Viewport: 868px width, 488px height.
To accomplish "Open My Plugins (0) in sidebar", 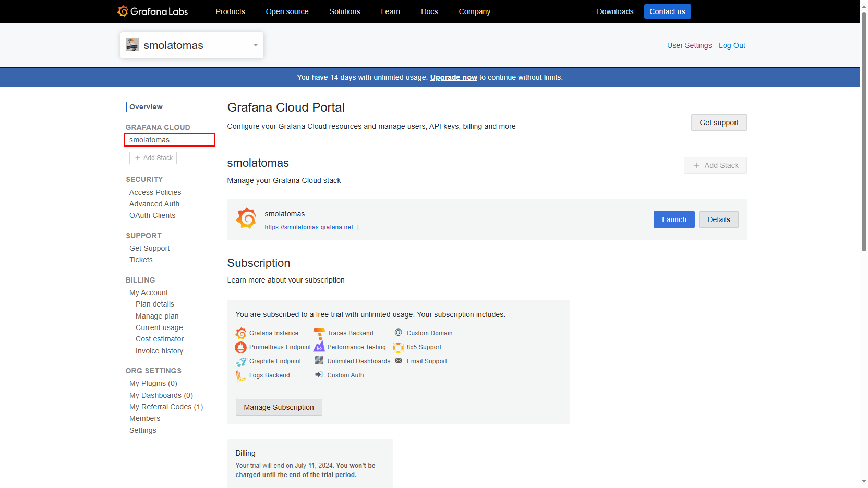I will click(153, 383).
